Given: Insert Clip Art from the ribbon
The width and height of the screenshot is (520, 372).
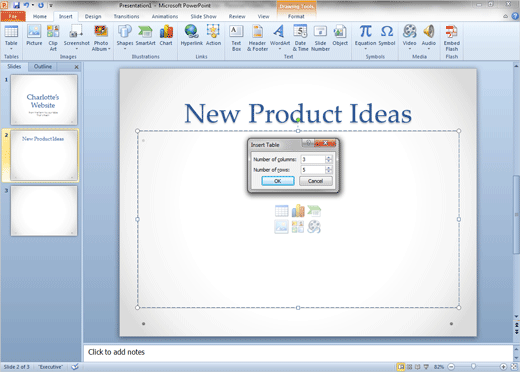Looking at the screenshot, I should coord(53,38).
